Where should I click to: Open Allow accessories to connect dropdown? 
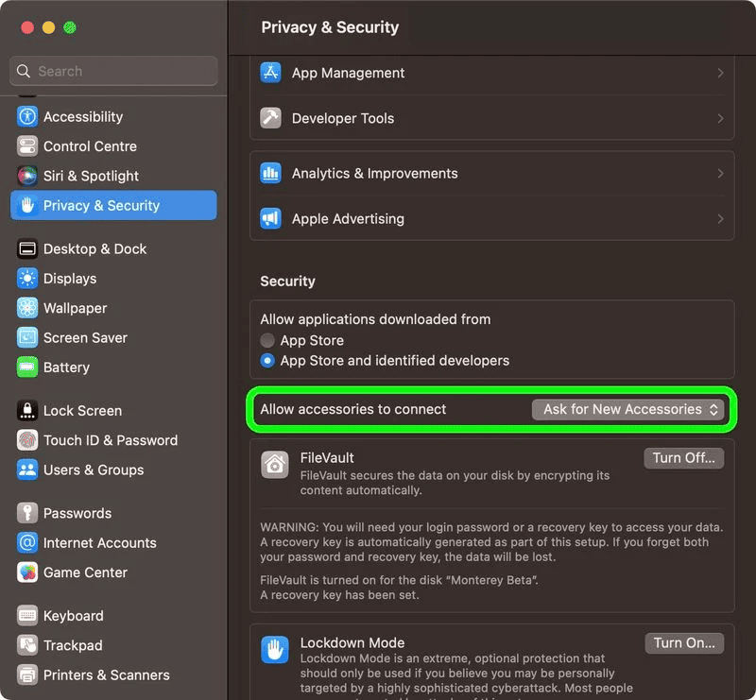(x=629, y=410)
